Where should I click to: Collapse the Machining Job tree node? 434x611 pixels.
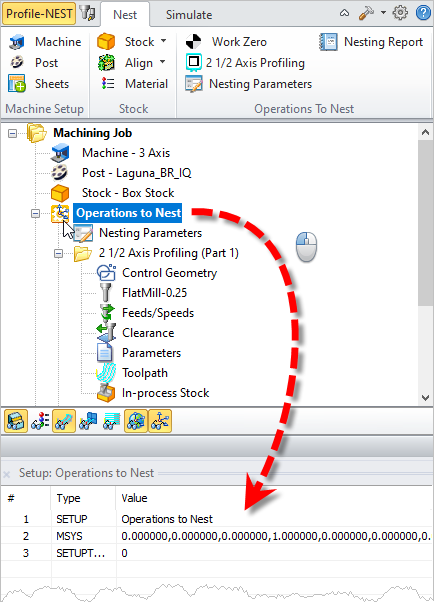point(12,133)
